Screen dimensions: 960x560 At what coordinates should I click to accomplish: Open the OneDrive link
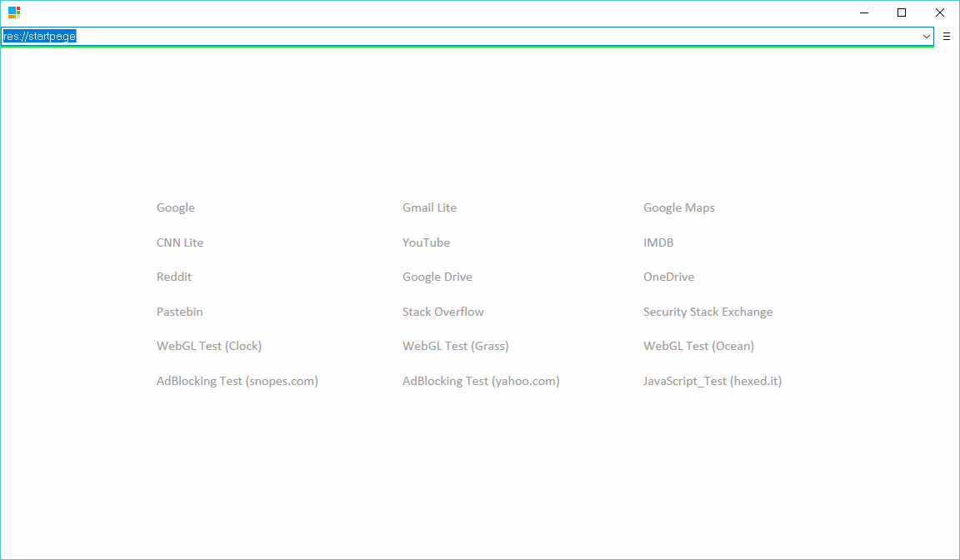point(668,277)
